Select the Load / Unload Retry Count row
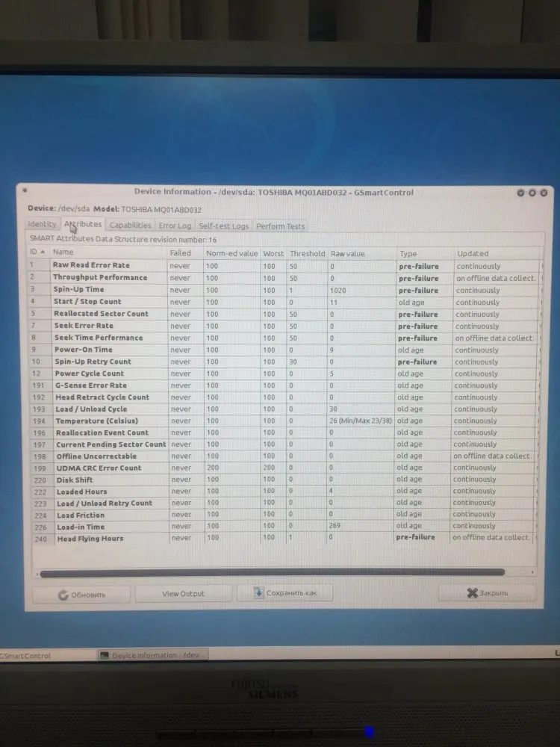The width and height of the screenshot is (560, 747). coord(284,503)
